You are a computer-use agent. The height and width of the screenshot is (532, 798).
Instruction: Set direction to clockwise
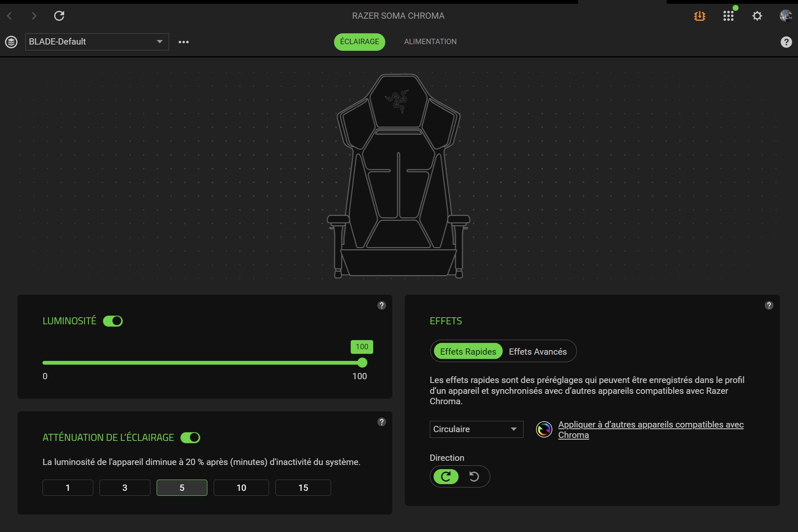click(446, 476)
